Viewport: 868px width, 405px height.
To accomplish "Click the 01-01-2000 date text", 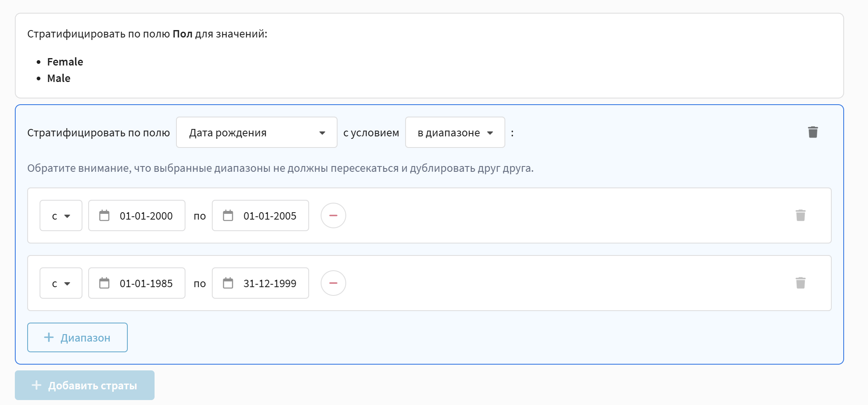I will 146,216.
